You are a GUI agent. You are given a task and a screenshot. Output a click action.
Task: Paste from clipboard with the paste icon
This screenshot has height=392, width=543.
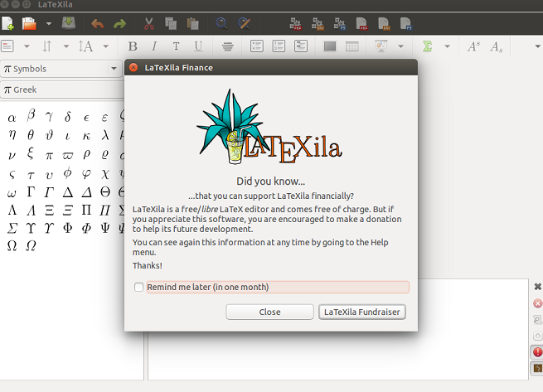[x=193, y=23]
